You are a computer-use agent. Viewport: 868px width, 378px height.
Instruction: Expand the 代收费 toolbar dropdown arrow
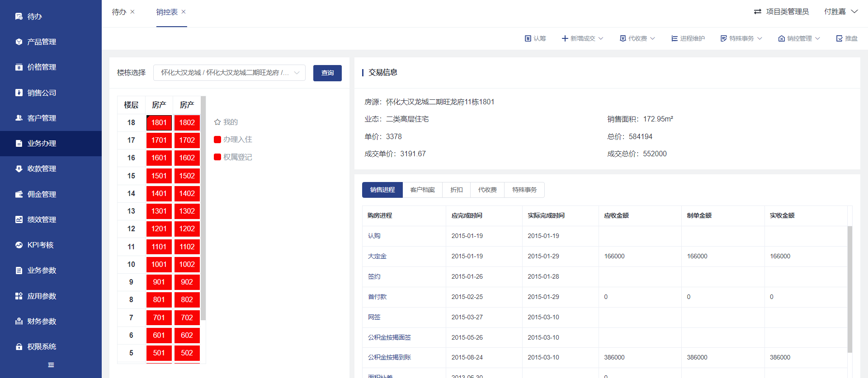point(652,38)
